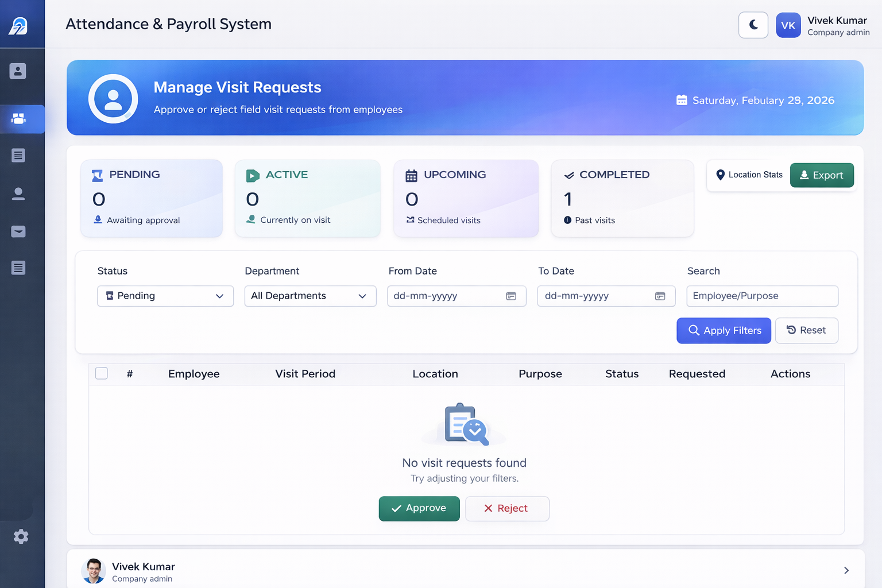Open the Status dropdown showing Pending
The width and height of the screenshot is (882, 588).
(165, 296)
